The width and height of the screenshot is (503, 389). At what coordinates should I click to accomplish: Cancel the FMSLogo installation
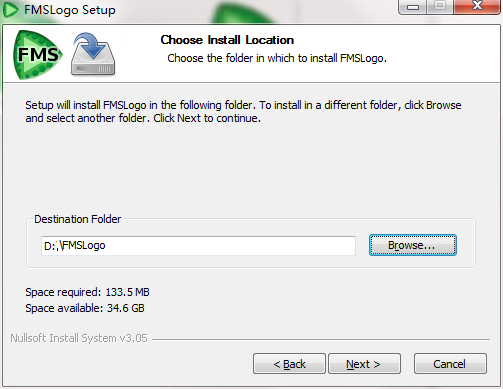(x=450, y=364)
